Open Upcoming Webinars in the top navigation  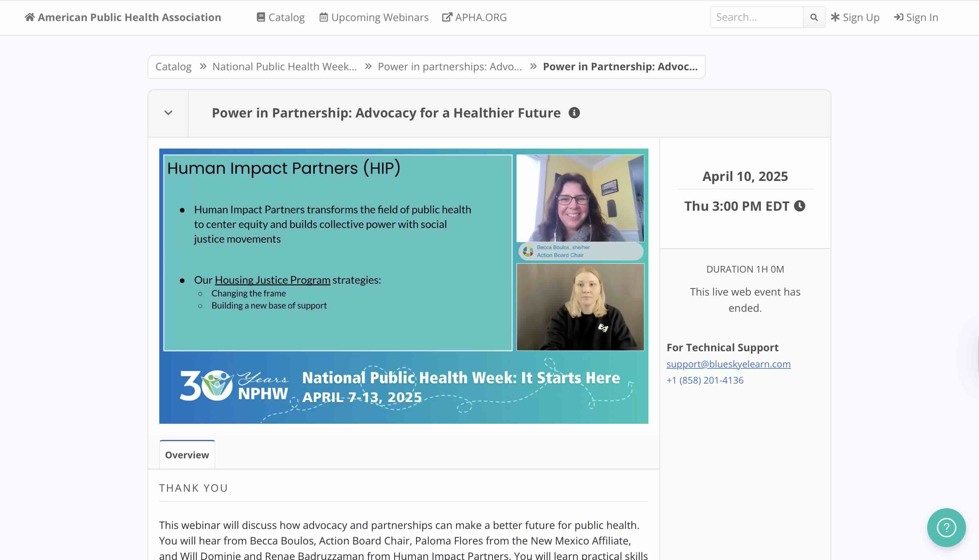tap(374, 17)
